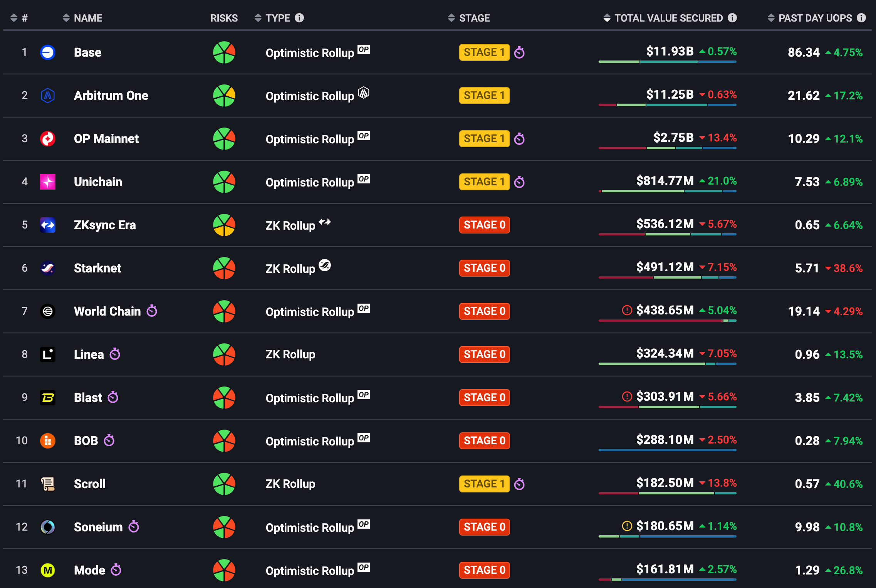Click the World Chain logo icon
Screen dimensions: 876x588
coord(48,311)
